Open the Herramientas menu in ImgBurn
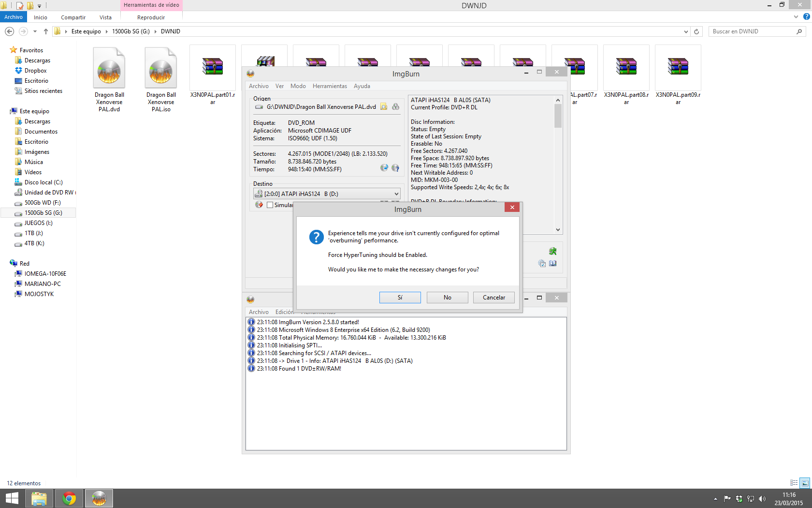Screen dimensions: 812x508 tap(330, 86)
